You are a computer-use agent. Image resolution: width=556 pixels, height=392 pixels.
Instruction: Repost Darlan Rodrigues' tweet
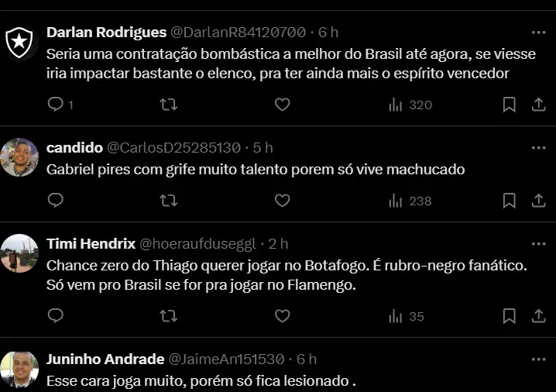[168, 105]
